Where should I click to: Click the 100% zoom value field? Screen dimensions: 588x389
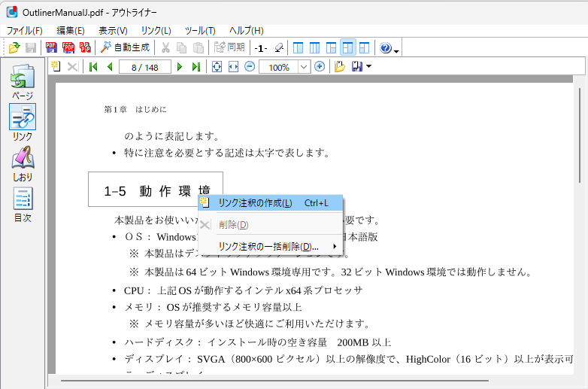click(x=279, y=67)
